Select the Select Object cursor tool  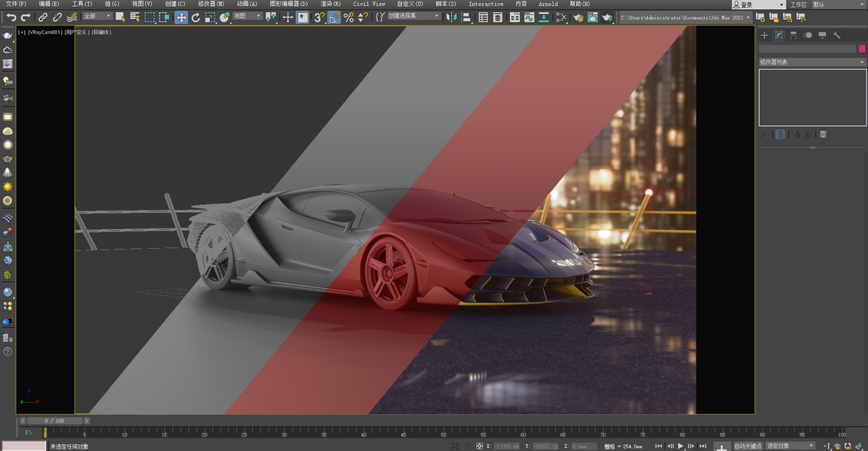tap(120, 18)
